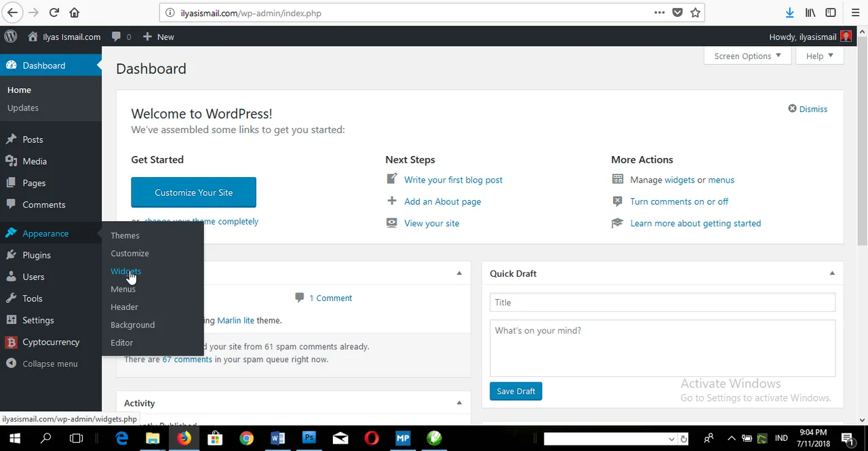Choose Customize in Appearance submenu

[x=130, y=253]
